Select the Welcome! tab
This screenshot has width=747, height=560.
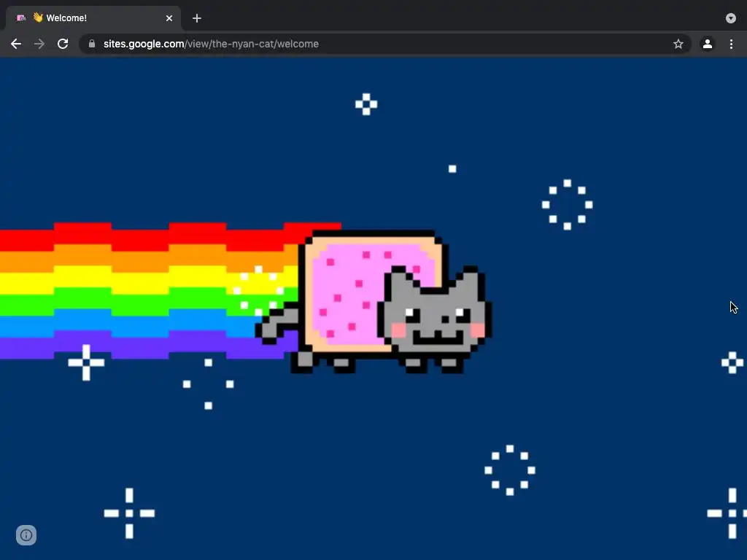click(x=93, y=18)
